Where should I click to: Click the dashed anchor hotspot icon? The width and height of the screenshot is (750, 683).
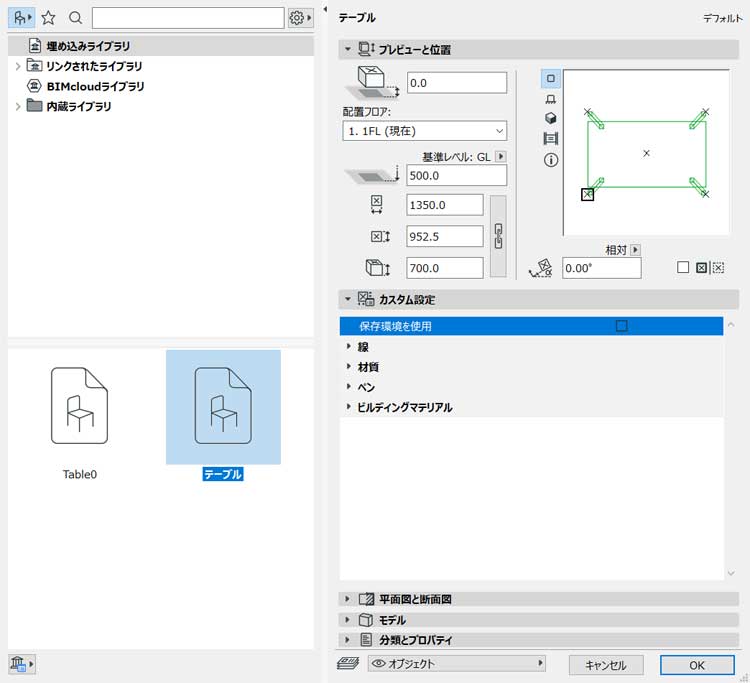tap(718, 267)
